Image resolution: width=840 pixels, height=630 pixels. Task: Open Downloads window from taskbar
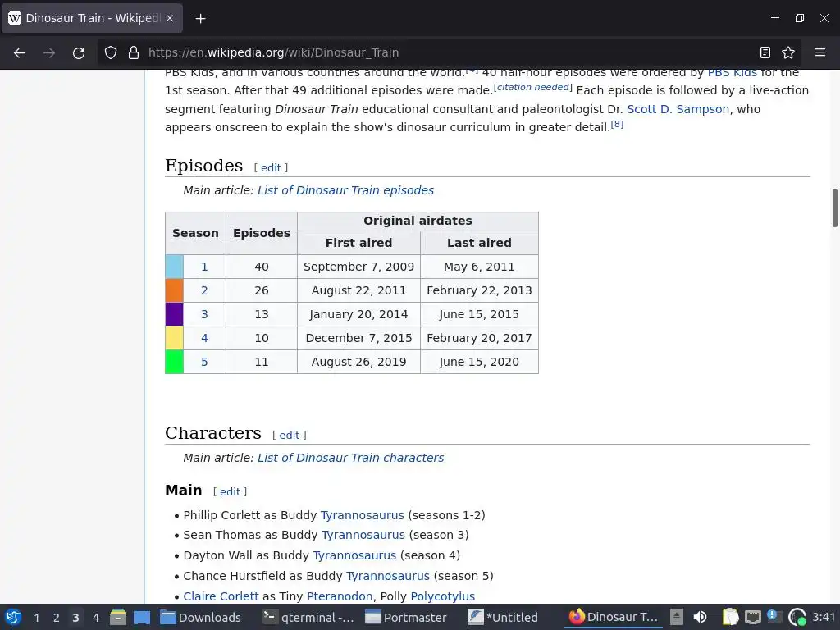[201, 617]
